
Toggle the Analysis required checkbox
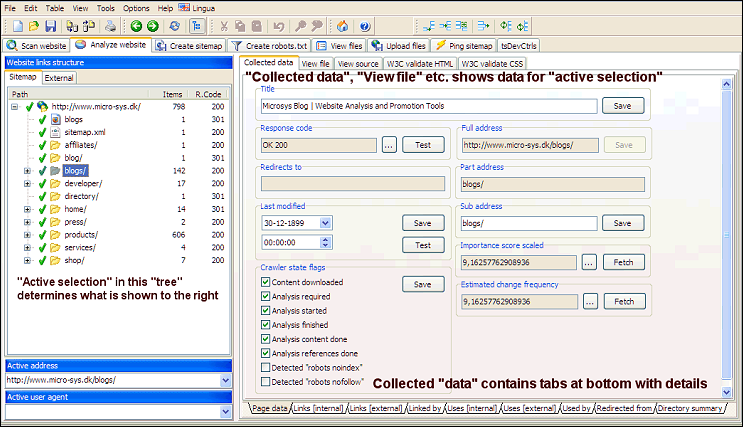[266, 296]
